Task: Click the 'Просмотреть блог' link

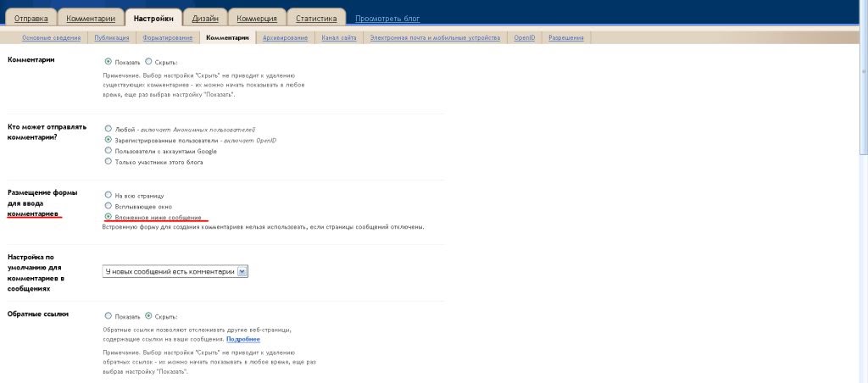Action: pyautogui.click(x=387, y=19)
